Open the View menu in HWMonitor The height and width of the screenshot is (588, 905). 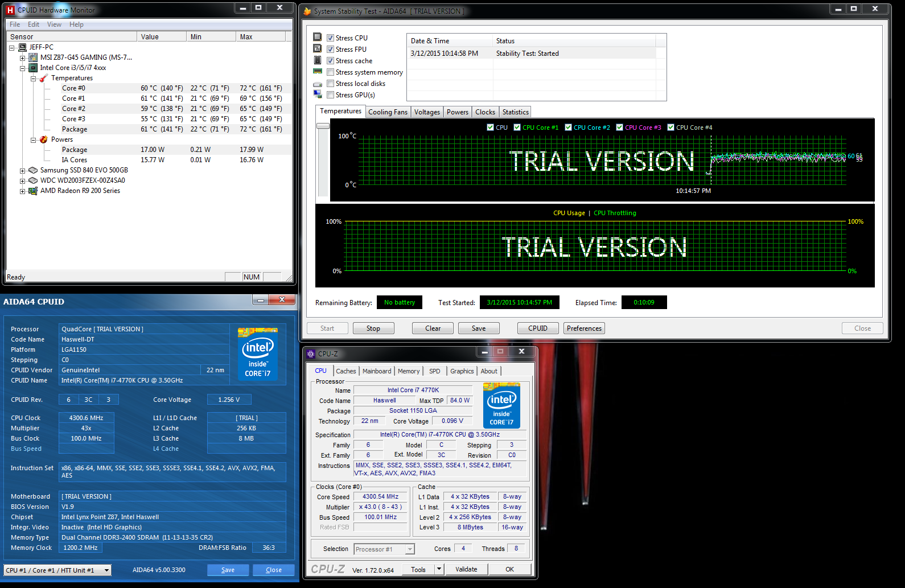coord(54,24)
